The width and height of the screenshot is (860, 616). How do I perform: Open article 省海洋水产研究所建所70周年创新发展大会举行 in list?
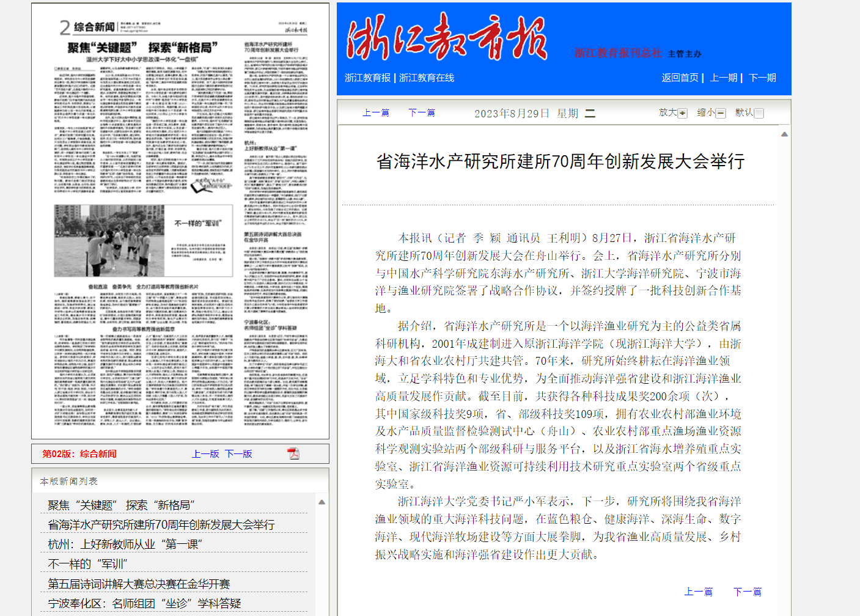(x=161, y=524)
